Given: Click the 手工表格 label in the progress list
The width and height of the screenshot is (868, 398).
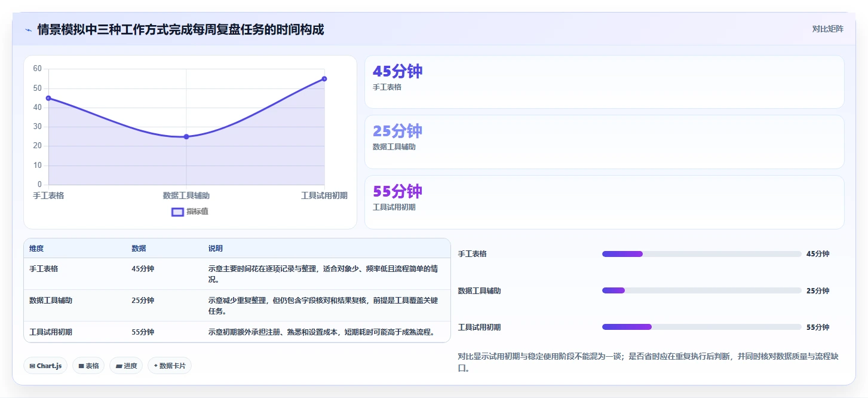Looking at the screenshot, I should click(473, 254).
